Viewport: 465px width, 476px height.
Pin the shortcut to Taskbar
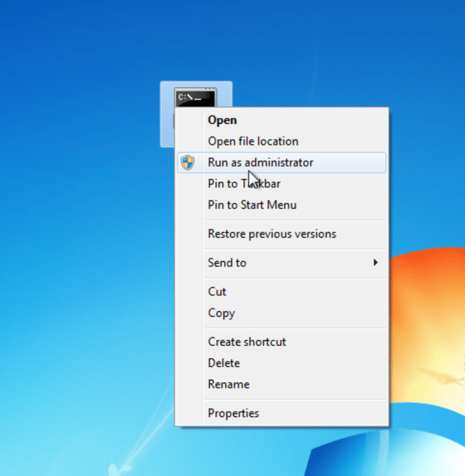(x=244, y=184)
